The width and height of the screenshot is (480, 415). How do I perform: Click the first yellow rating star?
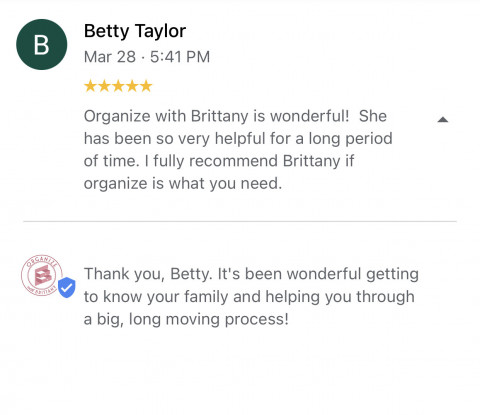tap(90, 86)
